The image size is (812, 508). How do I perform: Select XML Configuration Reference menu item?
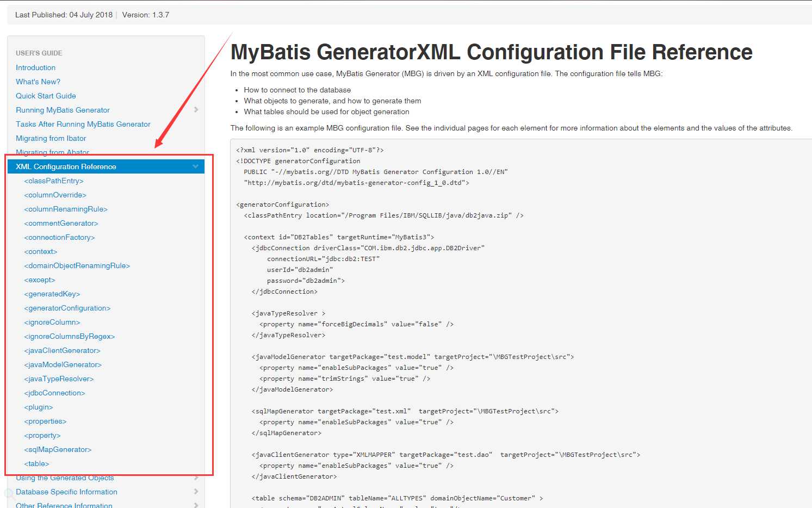(x=106, y=166)
